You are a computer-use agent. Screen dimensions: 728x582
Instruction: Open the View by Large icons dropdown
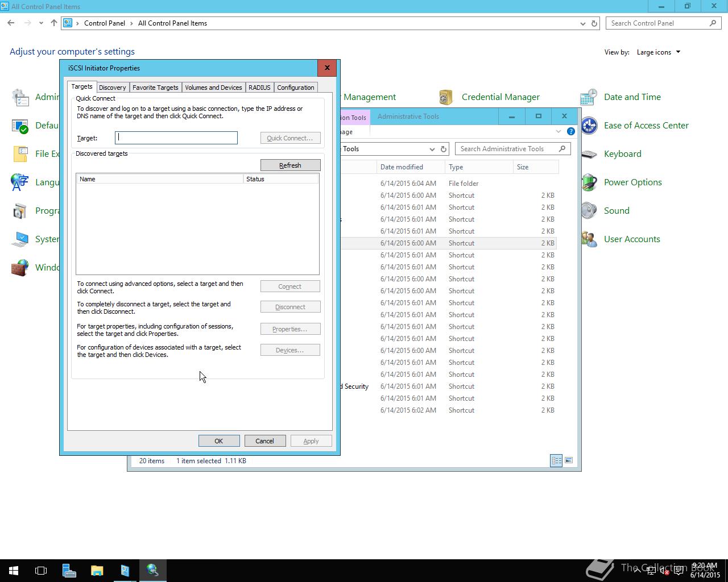pos(659,52)
